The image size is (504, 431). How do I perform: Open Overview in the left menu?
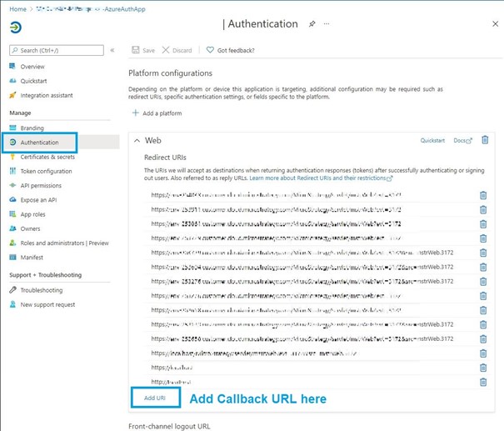32,67
